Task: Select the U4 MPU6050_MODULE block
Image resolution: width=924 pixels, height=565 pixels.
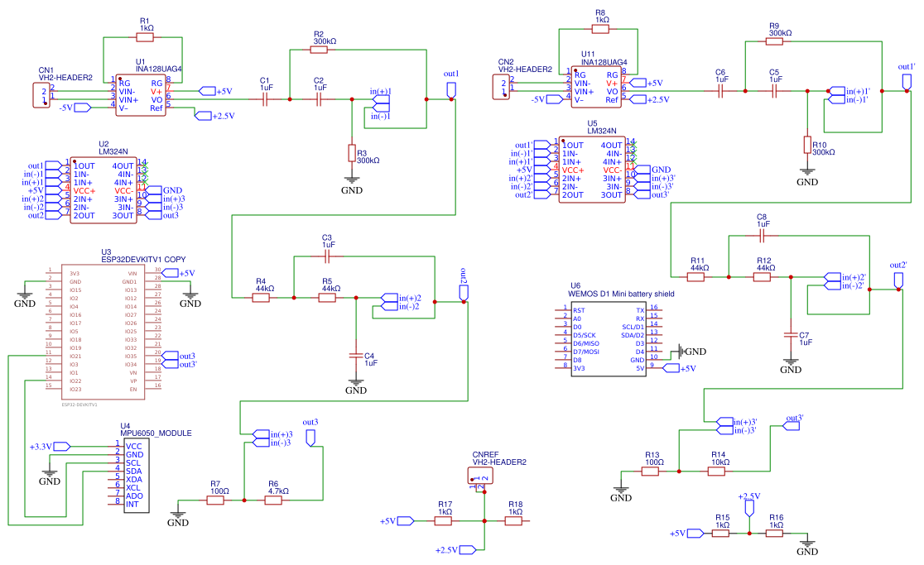Action: tap(136, 475)
